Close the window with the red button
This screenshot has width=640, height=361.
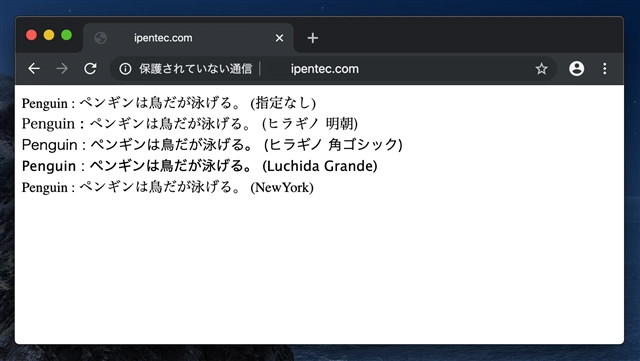point(31,35)
